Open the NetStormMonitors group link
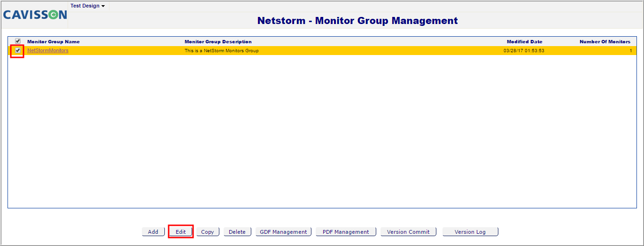This screenshot has height=246, width=644. coord(48,50)
